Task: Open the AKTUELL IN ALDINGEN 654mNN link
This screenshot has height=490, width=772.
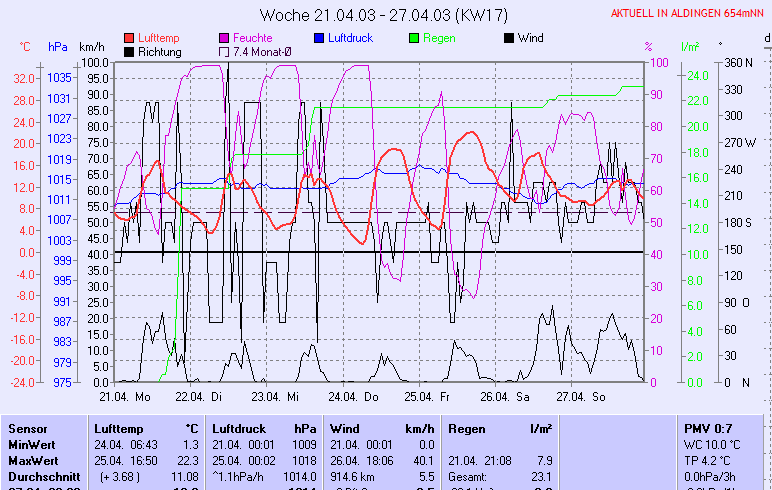Action: [x=690, y=13]
